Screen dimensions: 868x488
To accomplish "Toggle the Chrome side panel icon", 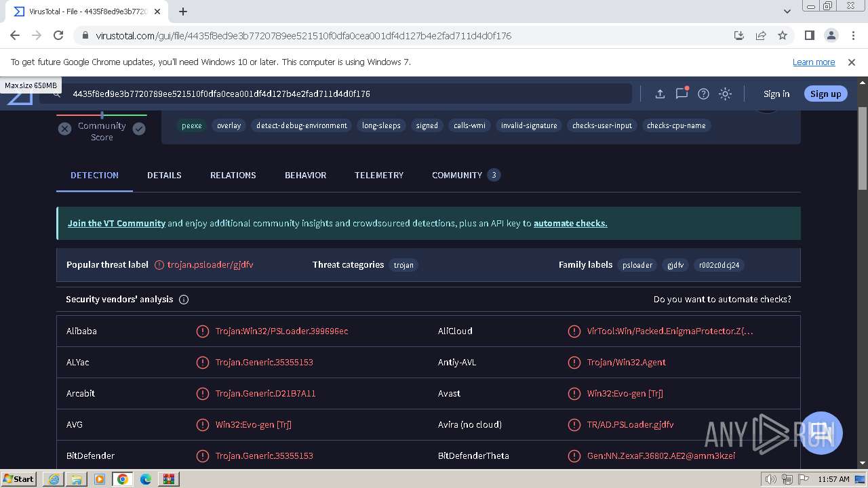I will click(x=809, y=36).
